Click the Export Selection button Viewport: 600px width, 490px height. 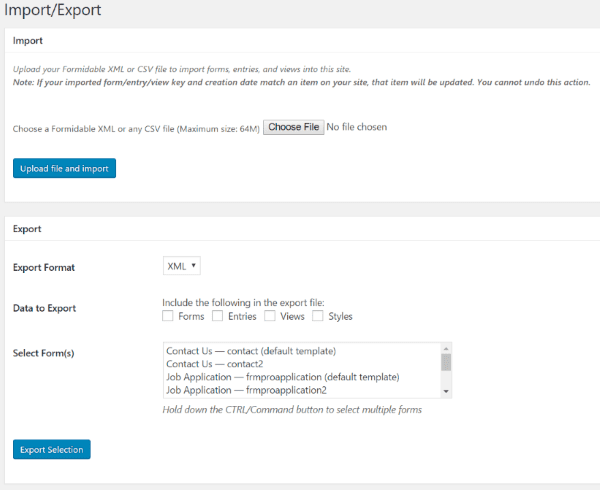tap(52, 449)
